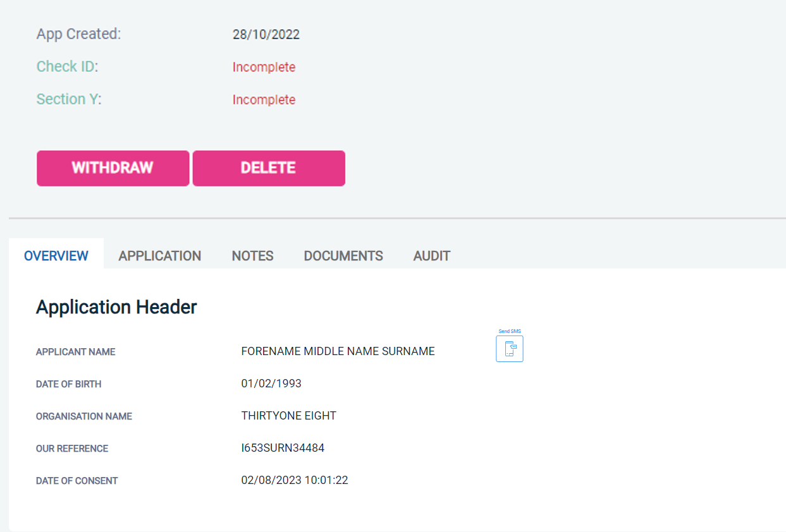Click the Incomplete status beside Check ID

(x=264, y=67)
